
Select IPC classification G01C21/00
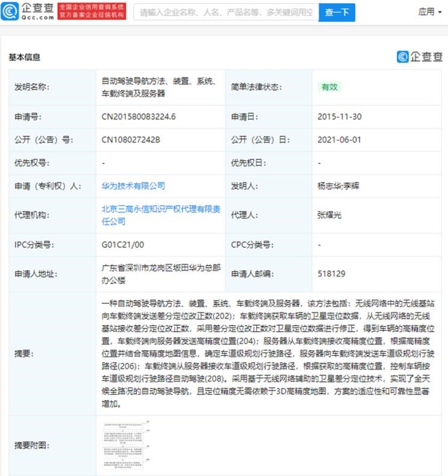click(123, 245)
